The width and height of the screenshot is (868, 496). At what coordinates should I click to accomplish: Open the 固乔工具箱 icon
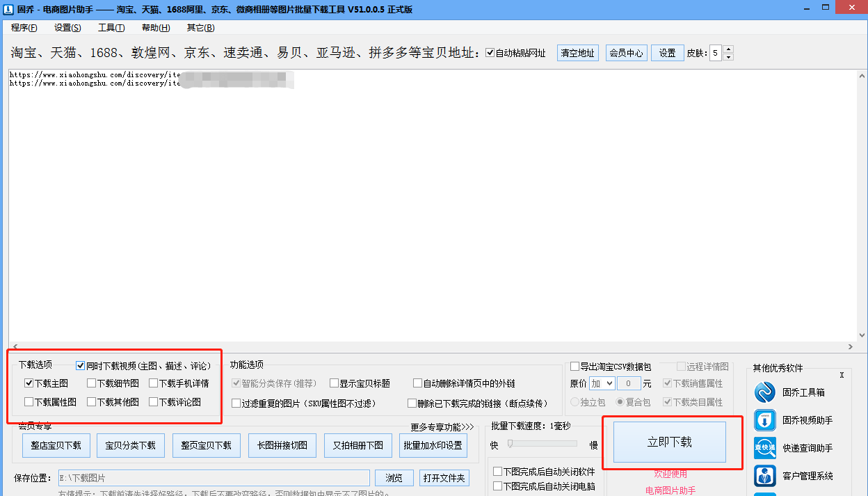(x=765, y=392)
